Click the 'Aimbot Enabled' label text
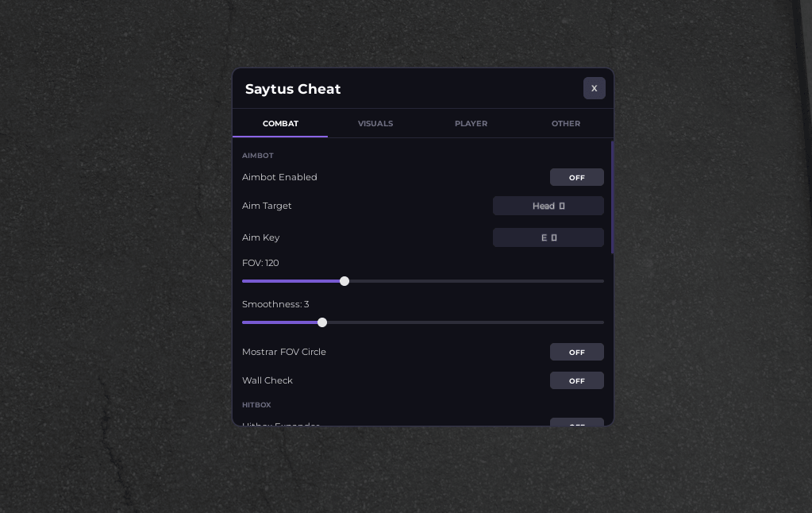The width and height of the screenshot is (812, 513). click(279, 177)
